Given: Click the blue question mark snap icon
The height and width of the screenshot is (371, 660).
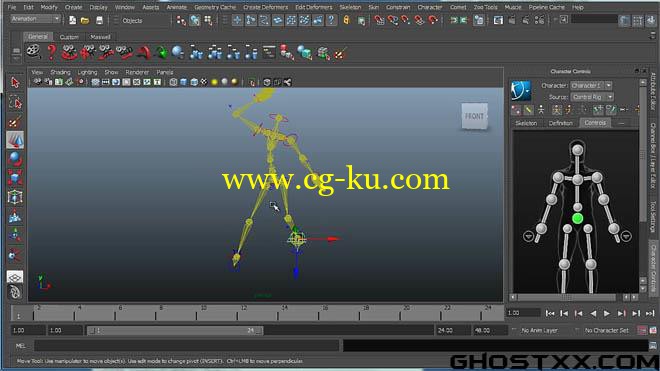Looking at the screenshot, I should coord(332,20).
